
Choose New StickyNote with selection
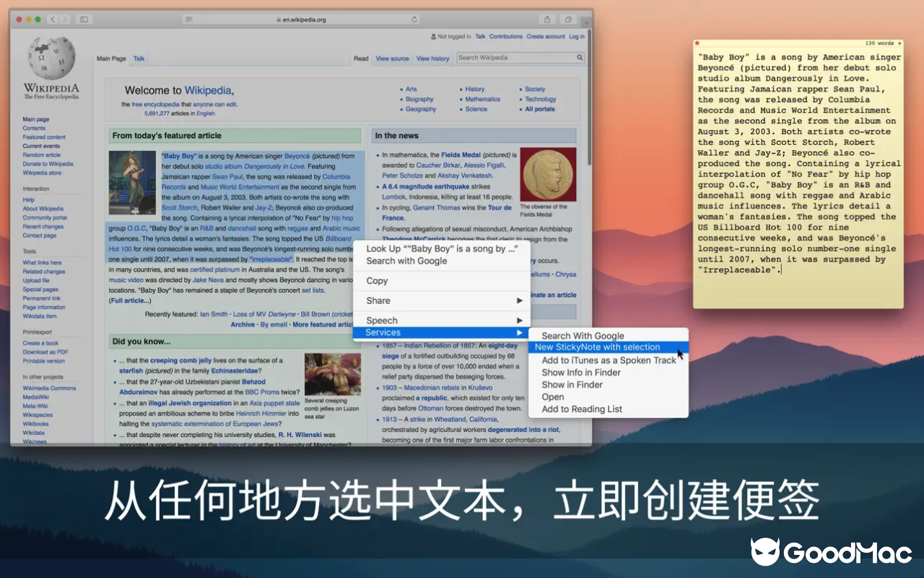pos(608,348)
